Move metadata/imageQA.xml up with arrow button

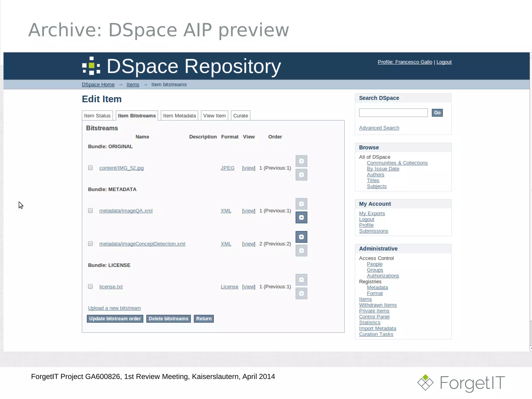pos(301,204)
